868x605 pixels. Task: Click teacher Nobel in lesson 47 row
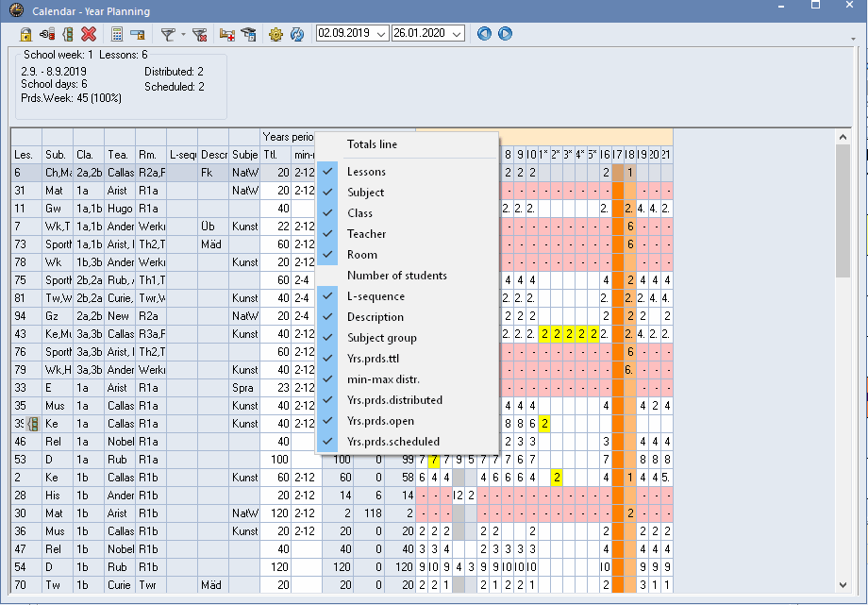120,549
